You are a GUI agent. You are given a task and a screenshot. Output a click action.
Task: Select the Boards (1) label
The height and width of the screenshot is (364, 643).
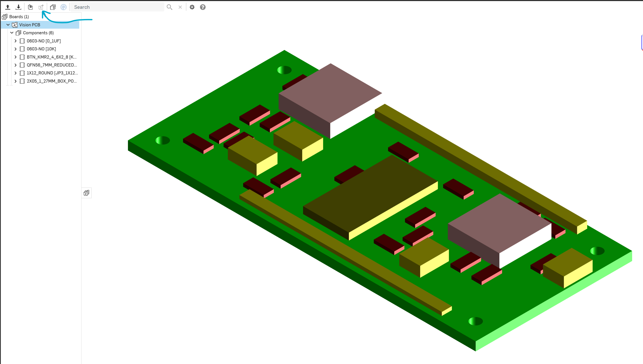click(x=19, y=17)
